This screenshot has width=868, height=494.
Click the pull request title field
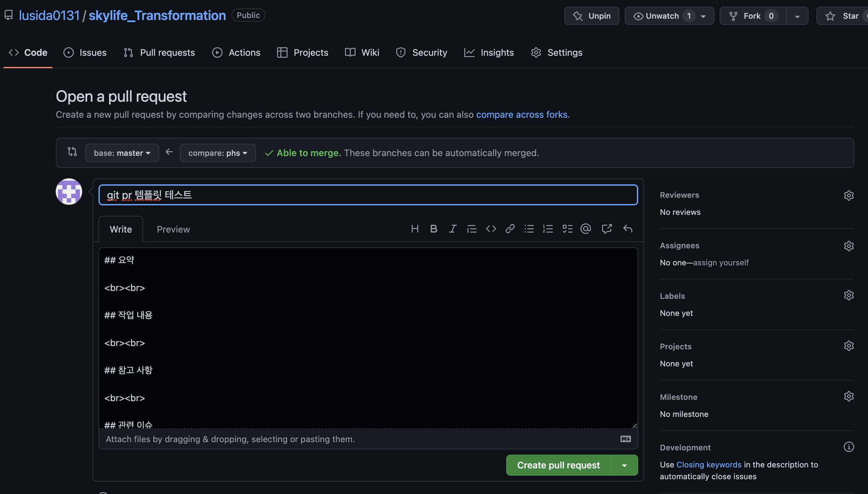(x=368, y=195)
